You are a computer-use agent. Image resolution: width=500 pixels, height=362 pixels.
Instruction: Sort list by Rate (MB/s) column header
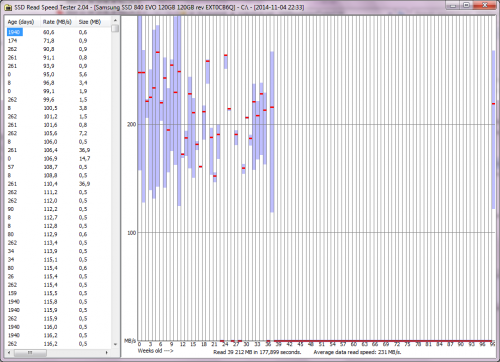click(x=57, y=22)
